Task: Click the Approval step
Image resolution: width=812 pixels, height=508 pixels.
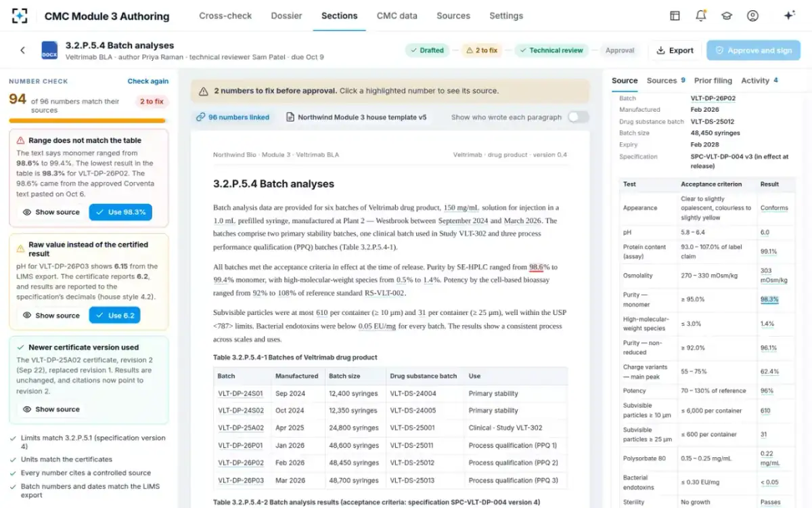Action: point(620,50)
